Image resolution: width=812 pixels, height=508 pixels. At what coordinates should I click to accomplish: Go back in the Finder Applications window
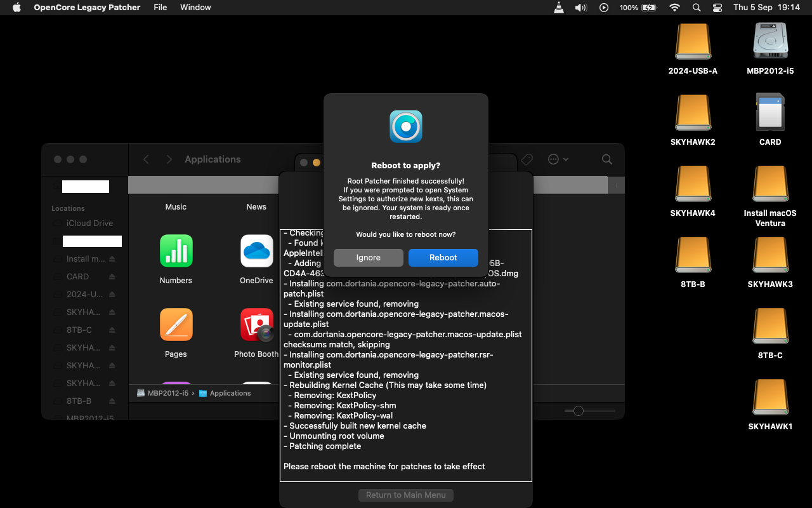(x=146, y=159)
